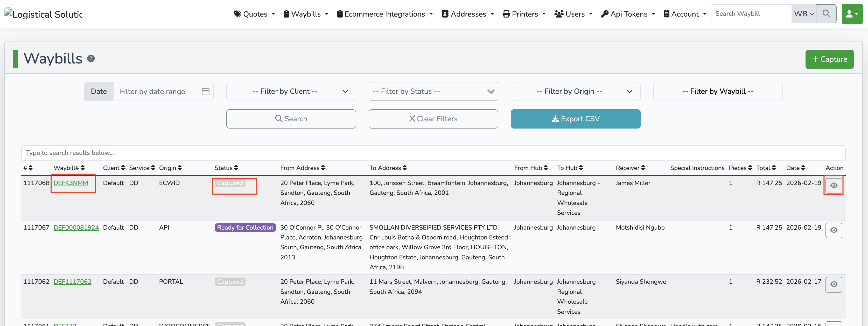This screenshot has height=326, width=868.
Task: Expand the Filter by Status dropdown
Action: 433,91
